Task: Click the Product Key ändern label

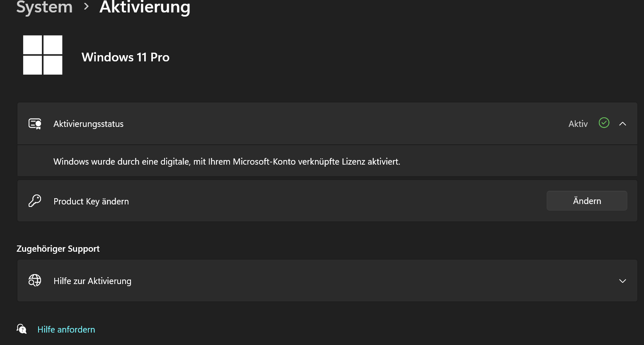Action: 91,202
